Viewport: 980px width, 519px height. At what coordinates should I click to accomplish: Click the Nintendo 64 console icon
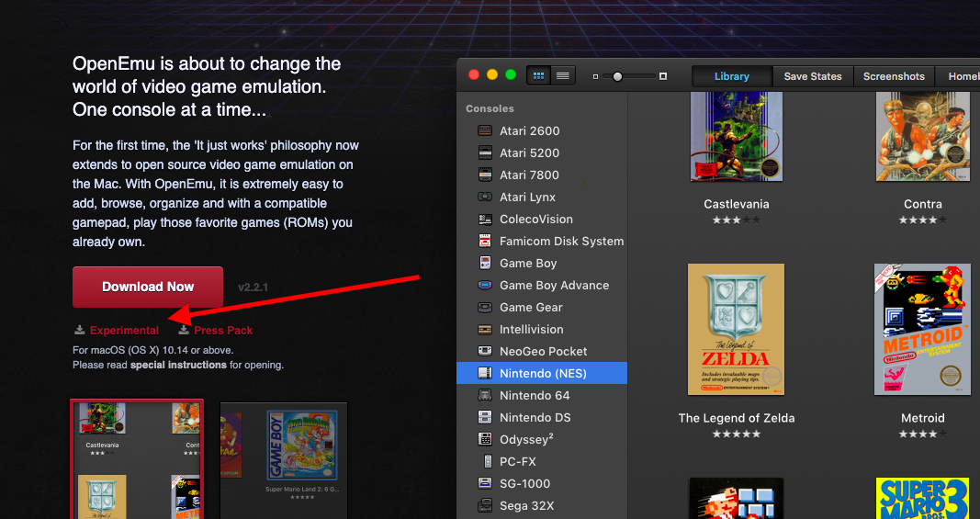point(485,395)
